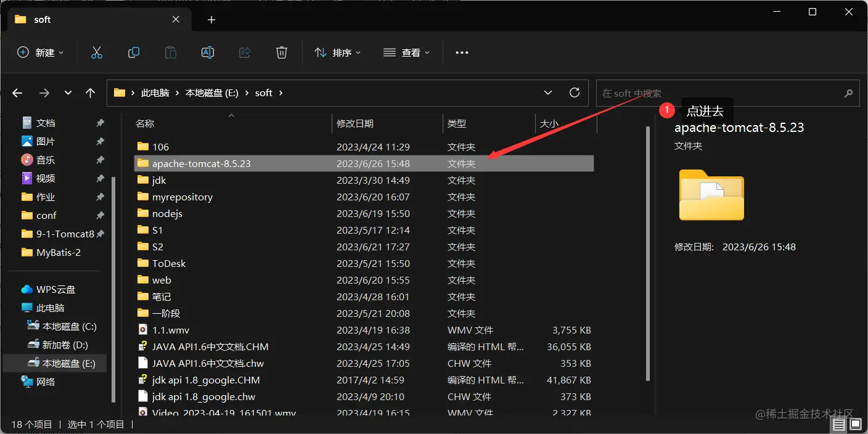Click the 音乐 music icon in sidebar

click(x=27, y=160)
